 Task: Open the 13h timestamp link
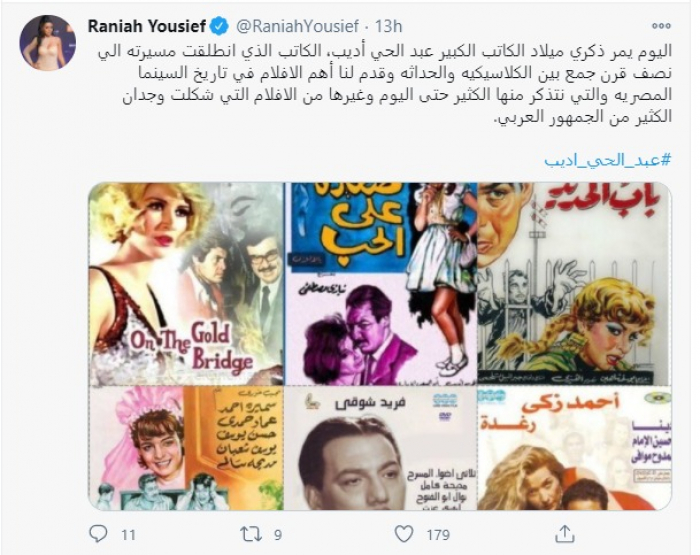[x=388, y=26]
